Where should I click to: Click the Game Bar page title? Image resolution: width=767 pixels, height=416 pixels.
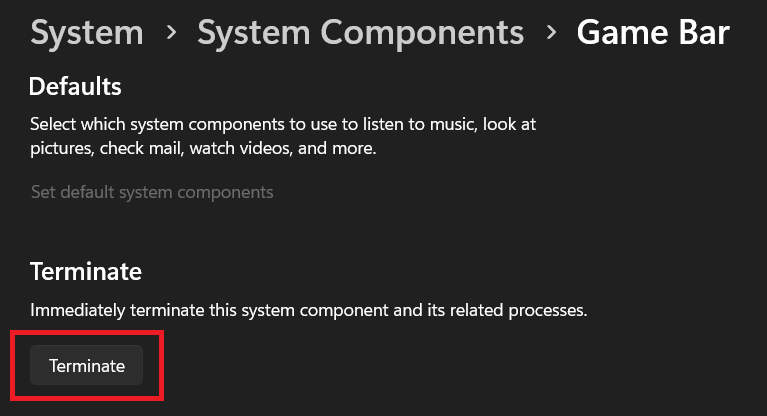[x=653, y=33]
